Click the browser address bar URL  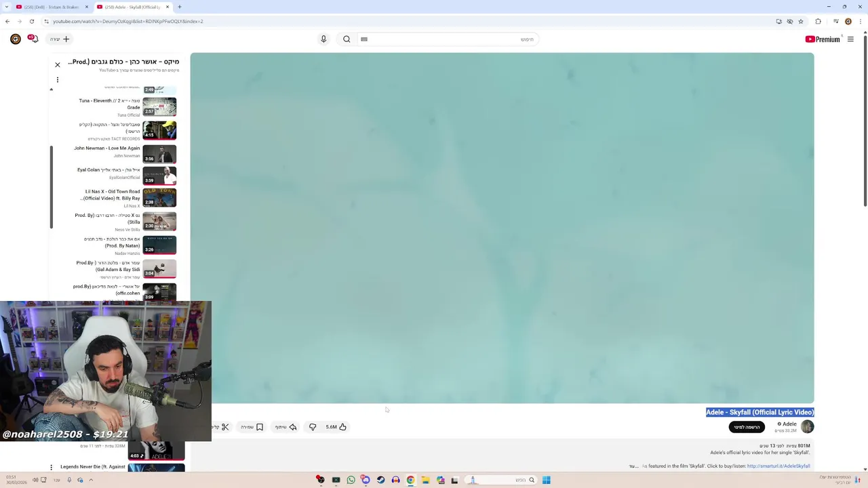(x=128, y=21)
